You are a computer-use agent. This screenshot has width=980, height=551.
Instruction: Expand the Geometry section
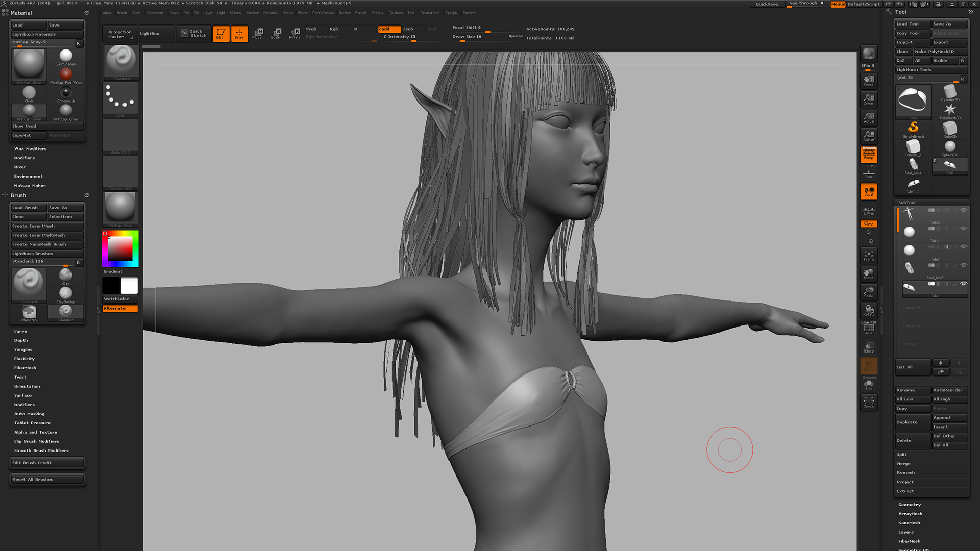point(910,505)
